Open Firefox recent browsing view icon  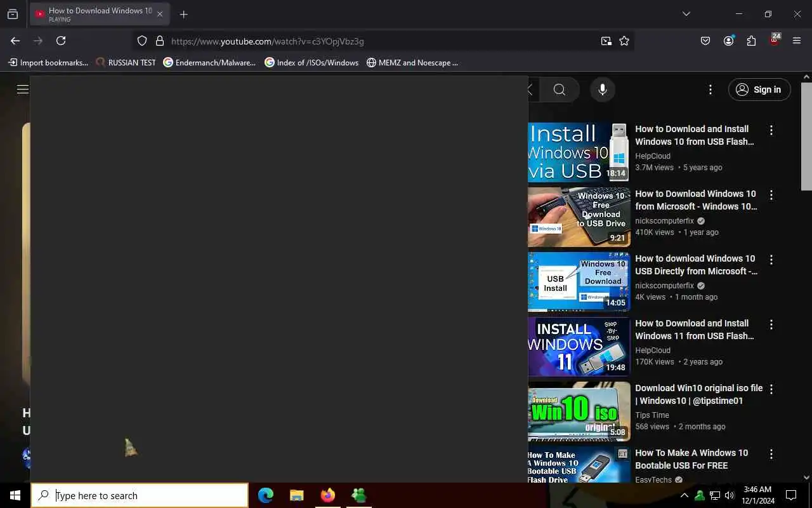point(13,14)
